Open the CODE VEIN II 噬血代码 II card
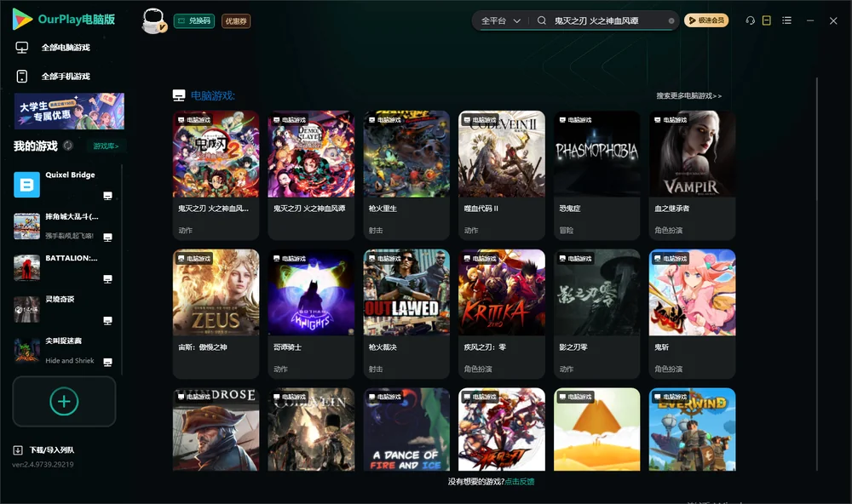The height and width of the screenshot is (504, 852). [x=502, y=175]
